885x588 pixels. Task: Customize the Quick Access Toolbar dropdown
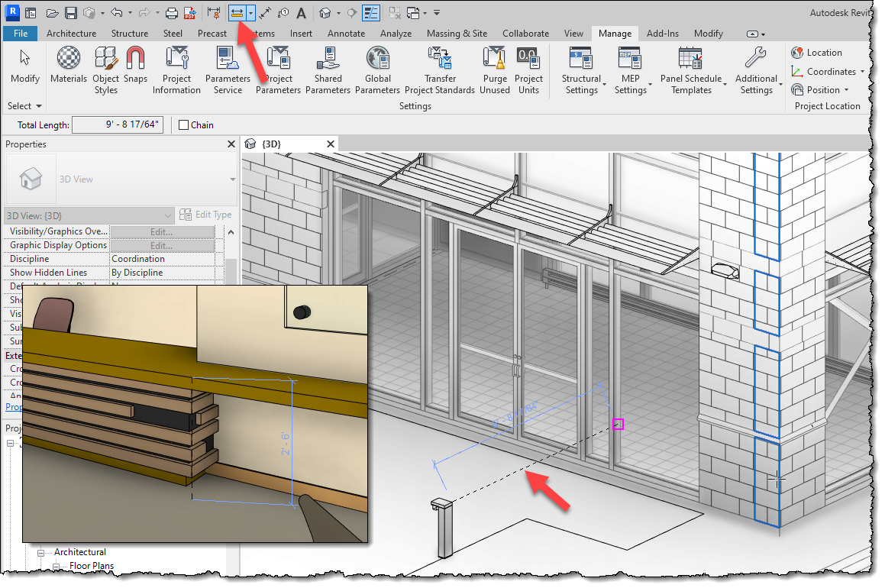436,12
